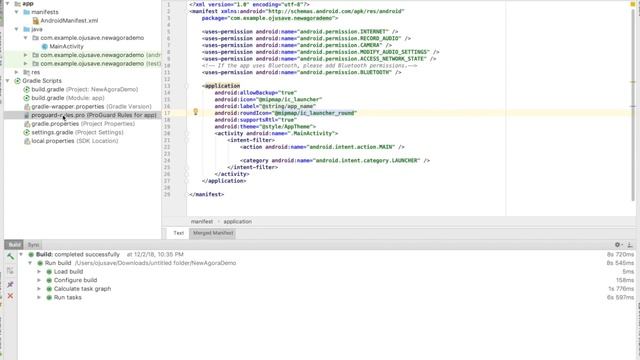Open the Sync tab in Build panel
This screenshot has width=640, height=360.
pos(33,244)
